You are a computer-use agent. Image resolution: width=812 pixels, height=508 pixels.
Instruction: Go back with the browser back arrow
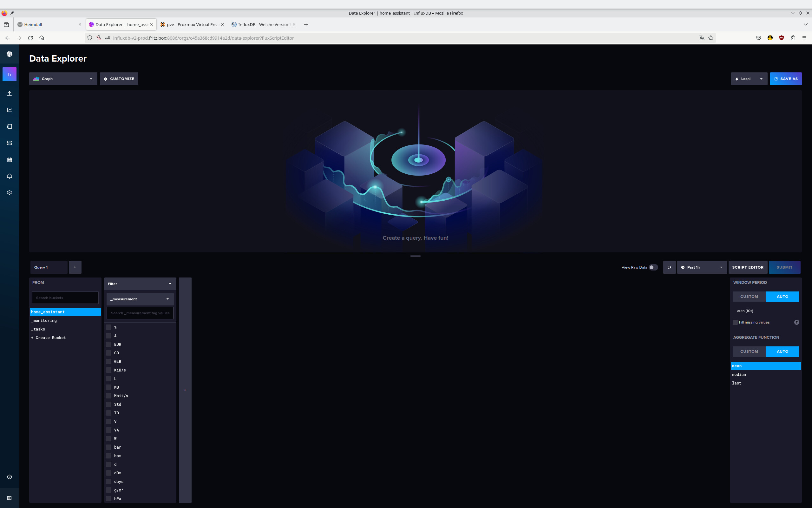[7, 38]
